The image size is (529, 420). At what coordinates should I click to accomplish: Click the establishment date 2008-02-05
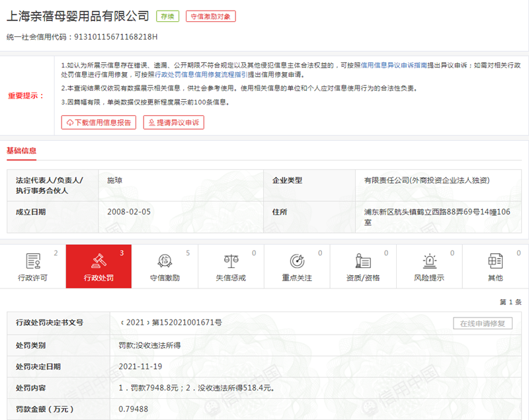129,212
